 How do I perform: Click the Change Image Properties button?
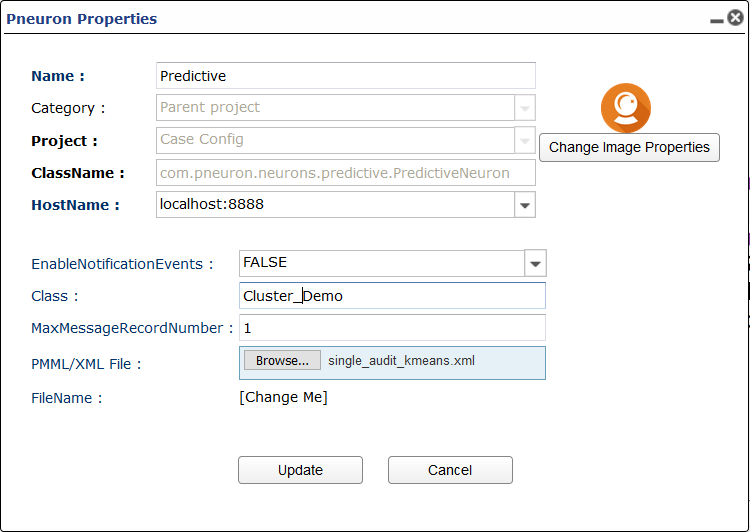[629, 147]
